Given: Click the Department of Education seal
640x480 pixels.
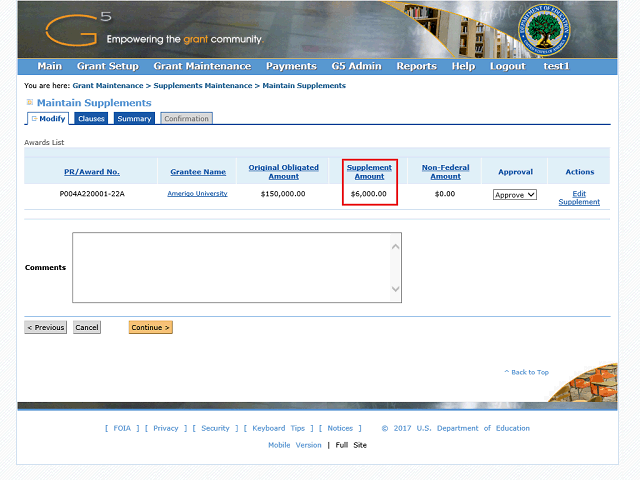Looking at the screenshot, I should coord(544,30).
